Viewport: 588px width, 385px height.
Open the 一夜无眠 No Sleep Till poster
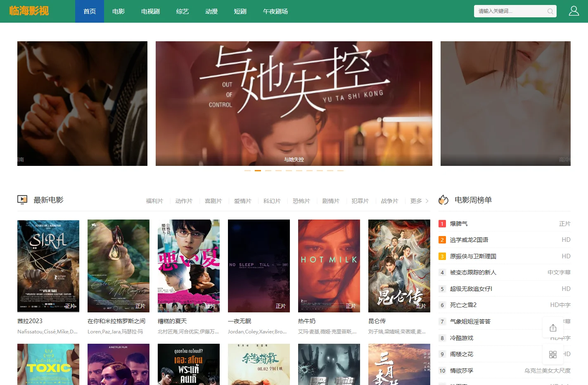259,266
